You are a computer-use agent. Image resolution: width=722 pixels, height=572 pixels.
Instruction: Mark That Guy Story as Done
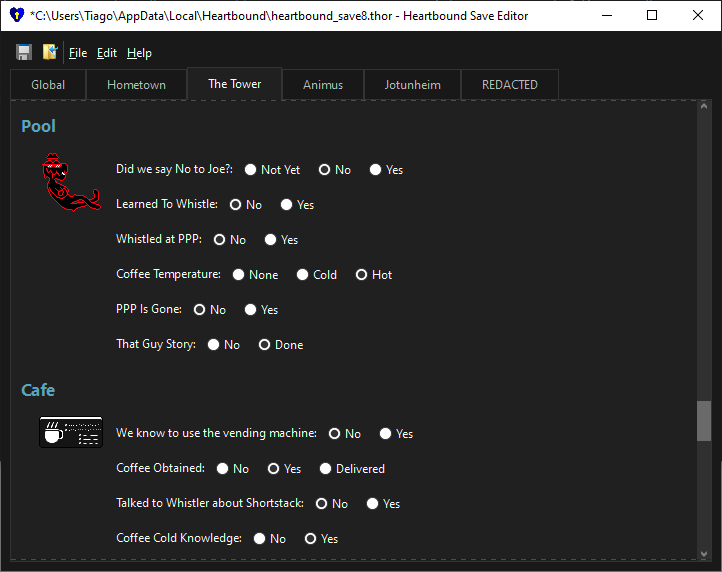click(265, 345)
